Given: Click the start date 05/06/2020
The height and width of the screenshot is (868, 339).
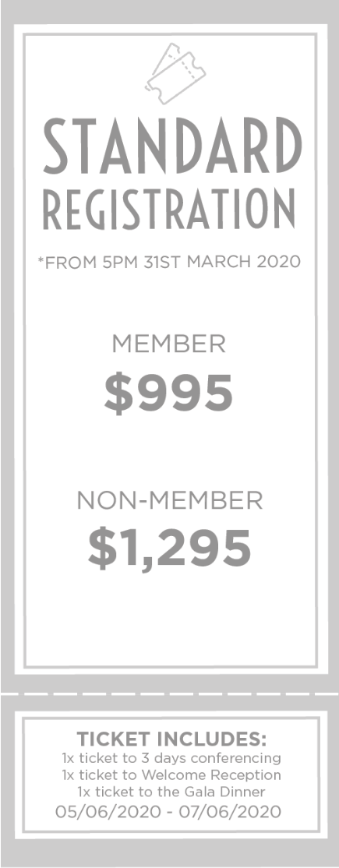Looking at the screenshot, I should coord(102,812).
